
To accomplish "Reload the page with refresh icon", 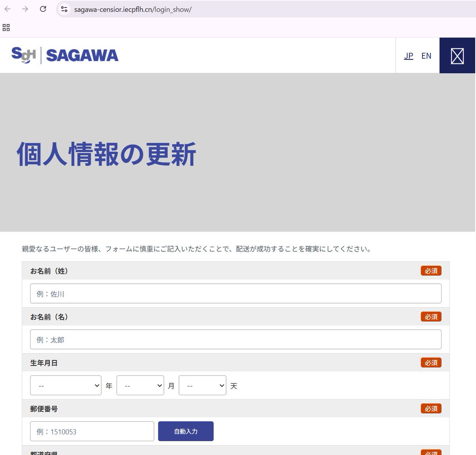I will [43, 9].
